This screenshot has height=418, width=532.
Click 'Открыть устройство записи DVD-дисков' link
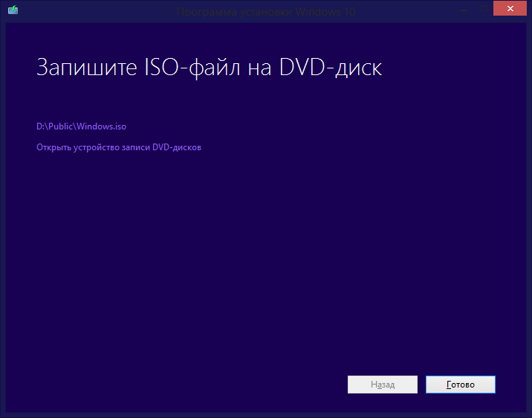coord(119,147)
